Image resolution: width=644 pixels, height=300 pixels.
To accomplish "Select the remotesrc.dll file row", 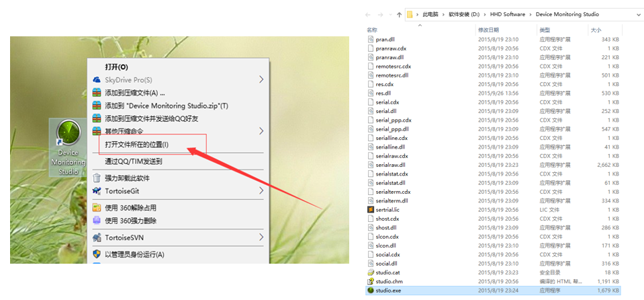I will click(493, 75).
